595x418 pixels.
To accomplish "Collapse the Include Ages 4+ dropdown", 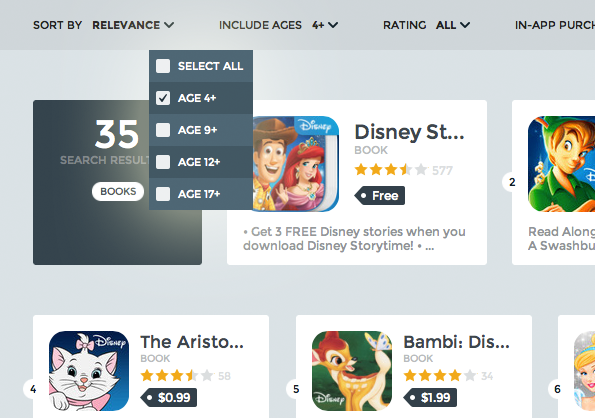I will point(325,25).
